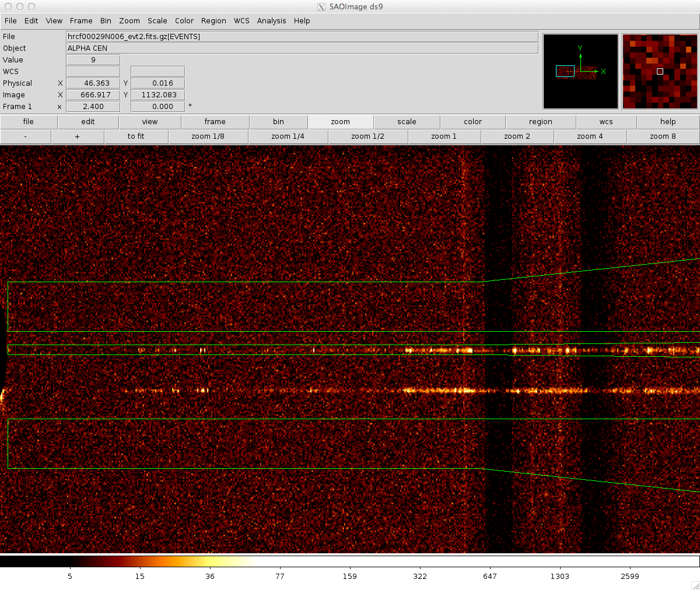The image size is (700, 590).
Task: Open the Region menu in menu bar
Action: pyautogui.click(x=213, y=20)
